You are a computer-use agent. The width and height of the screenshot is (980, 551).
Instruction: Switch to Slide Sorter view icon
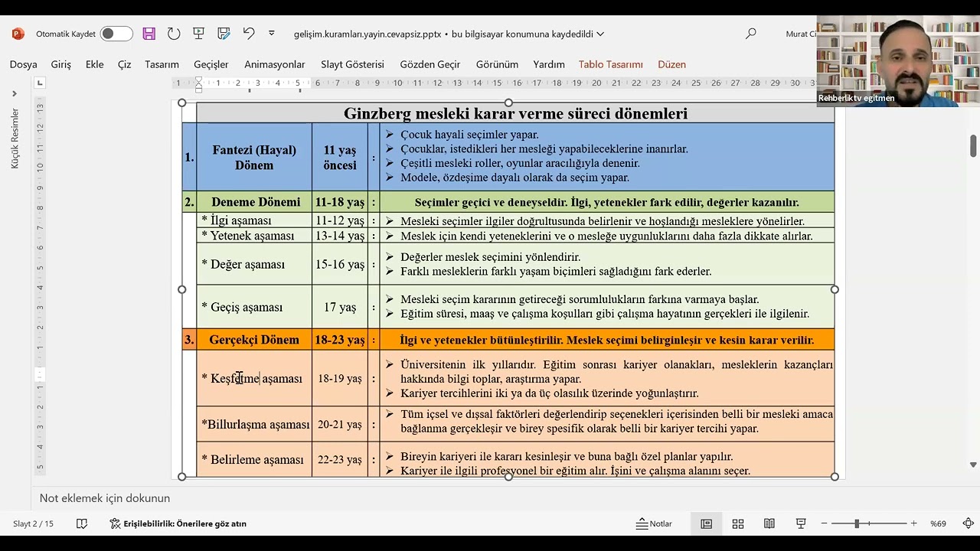738,523
